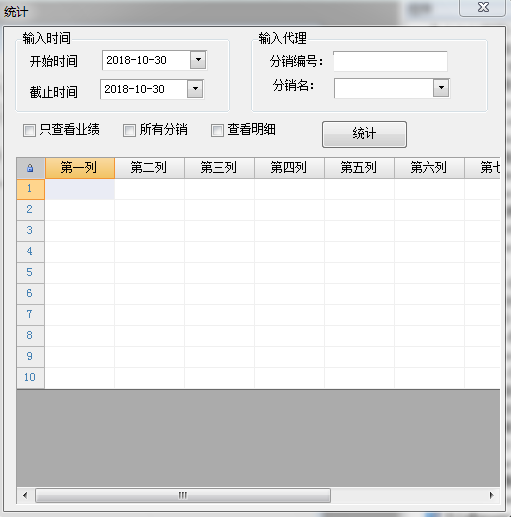
Task: Click the 统计 button
Action: [x=364, y=134]
